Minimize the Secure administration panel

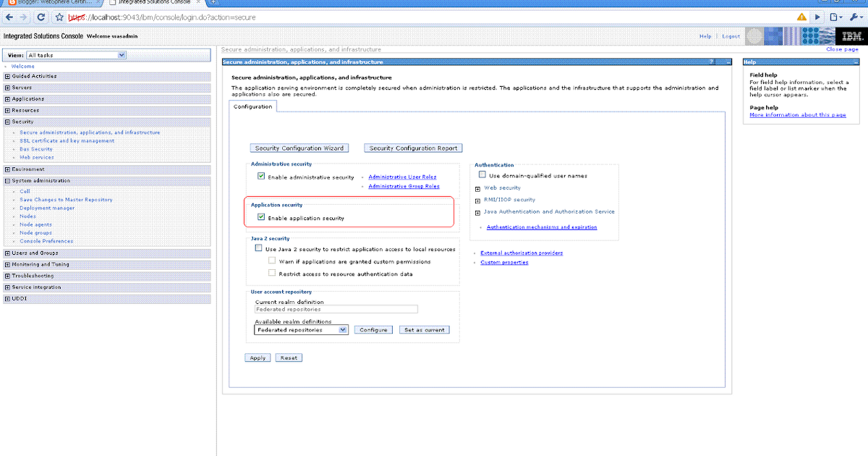(729, 62)
